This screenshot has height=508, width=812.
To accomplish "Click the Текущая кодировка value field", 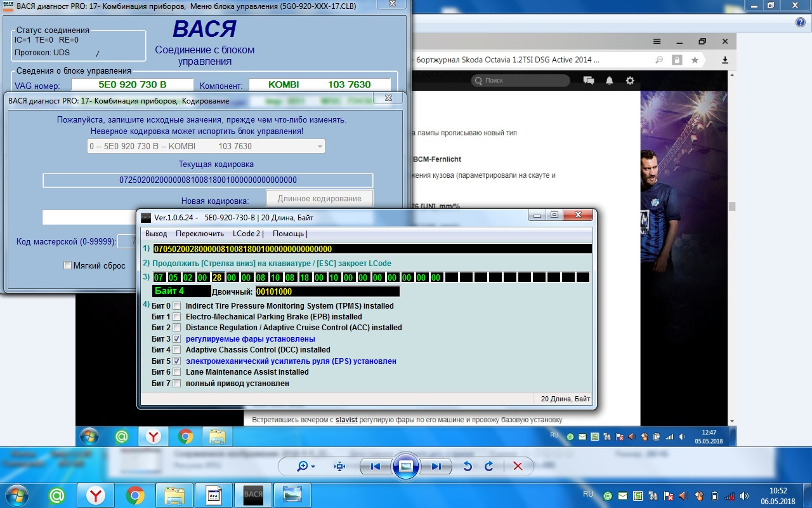I will (208, 180).
